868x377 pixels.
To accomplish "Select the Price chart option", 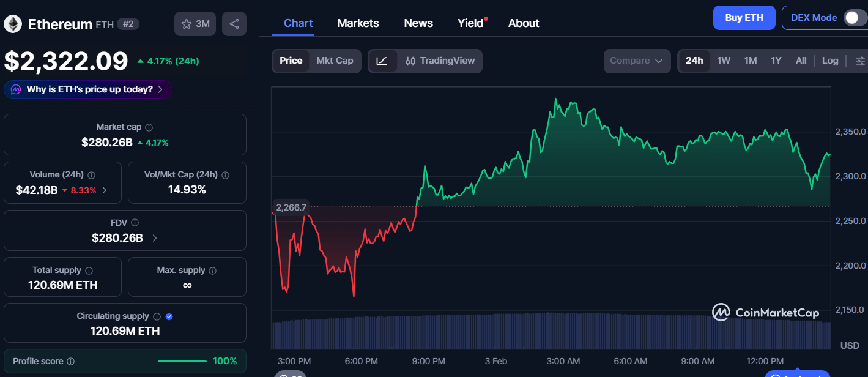I will 291,61.
